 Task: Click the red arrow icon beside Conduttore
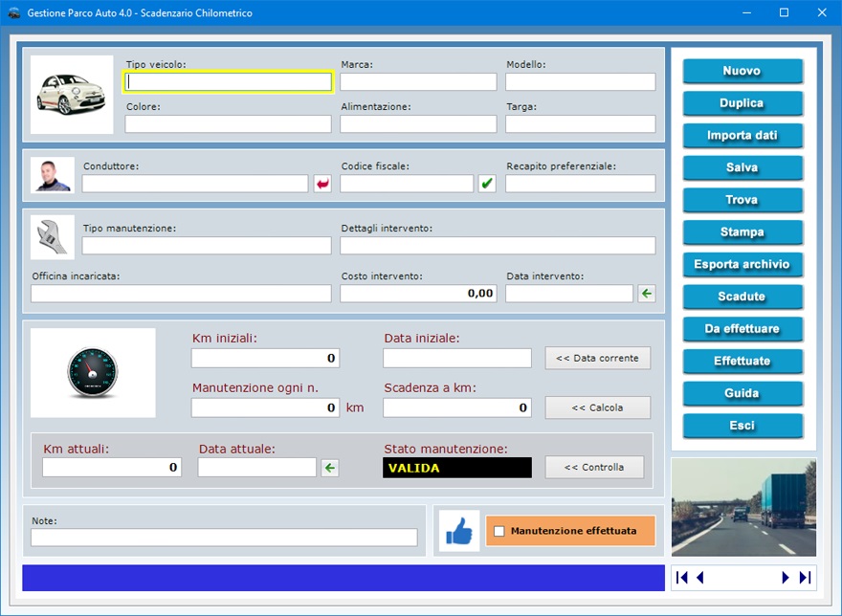pyautogui.click(x=322, y=184)
